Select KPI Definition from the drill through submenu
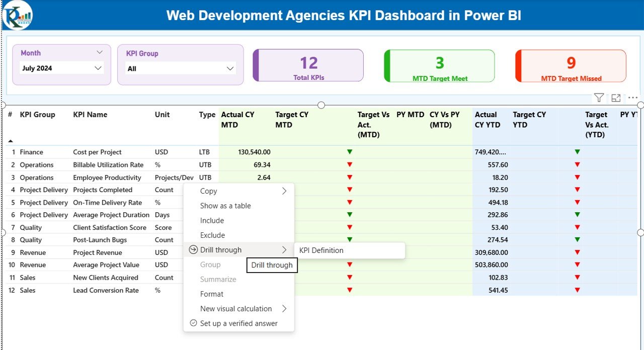The width and height of the screenshot is (644, 350). tap(322, 250)
